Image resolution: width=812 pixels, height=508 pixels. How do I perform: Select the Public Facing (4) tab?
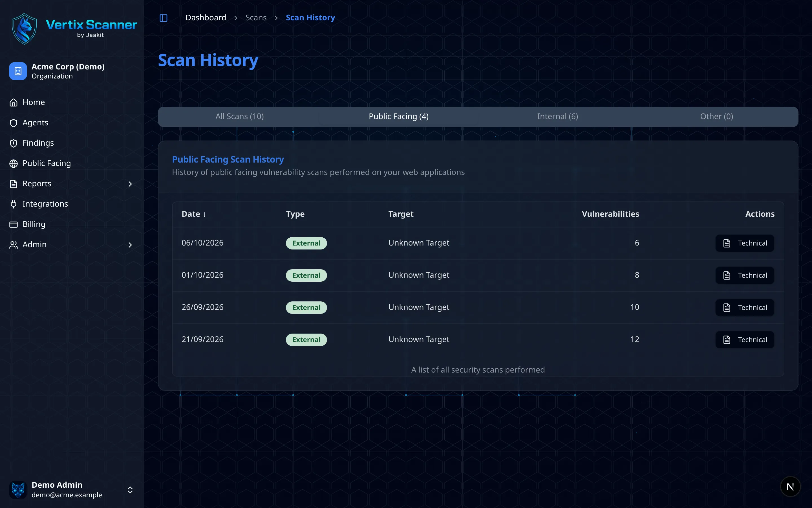tap(399, 117)
